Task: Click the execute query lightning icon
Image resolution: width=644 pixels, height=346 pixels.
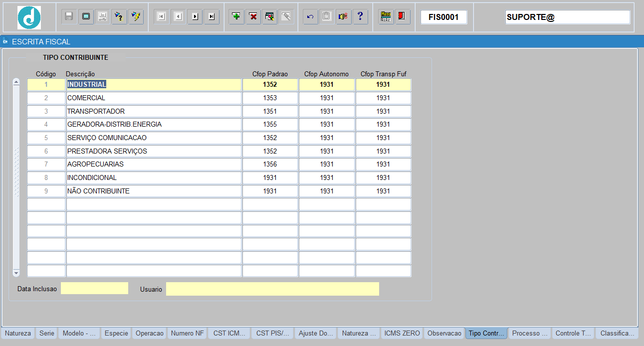Action: pyautogui.click(x=136, y=16)
